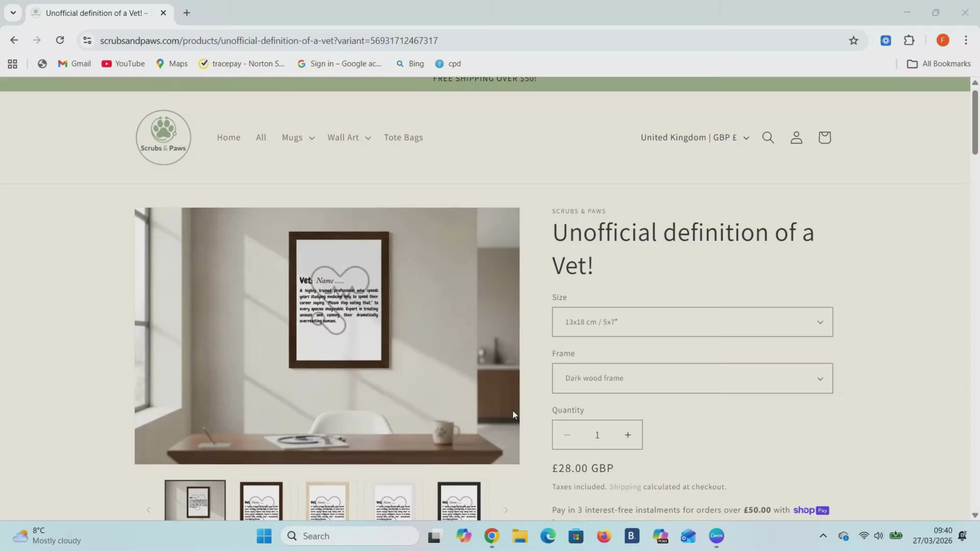980x551 pixels.
Task: Launch Microsoft Edge from the taskbar
Action: click(x=548, y=536)
